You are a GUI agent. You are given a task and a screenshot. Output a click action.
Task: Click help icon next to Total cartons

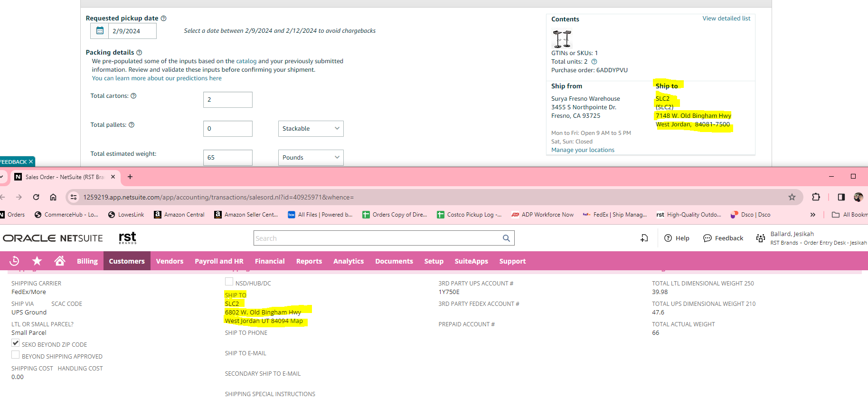point(134,96)
